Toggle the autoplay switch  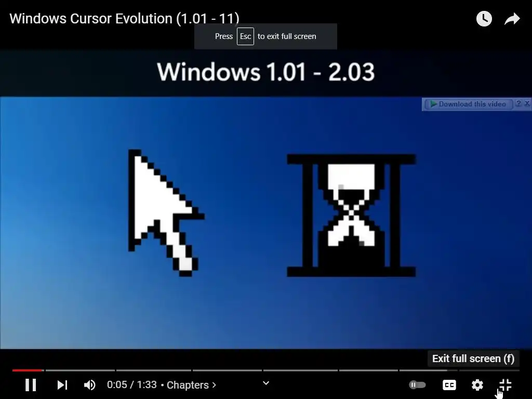tap(417, 385)
